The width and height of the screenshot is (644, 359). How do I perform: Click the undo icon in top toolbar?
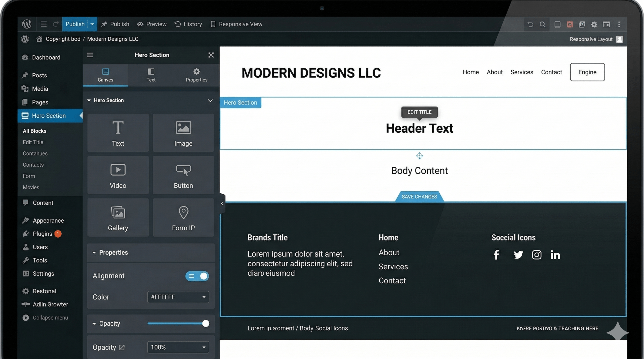click(x=530, y=24)
